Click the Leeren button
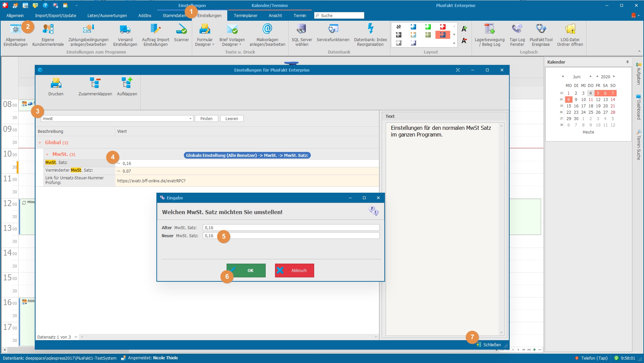Viewport: 644px width, 363px height. tap(232, 119)
